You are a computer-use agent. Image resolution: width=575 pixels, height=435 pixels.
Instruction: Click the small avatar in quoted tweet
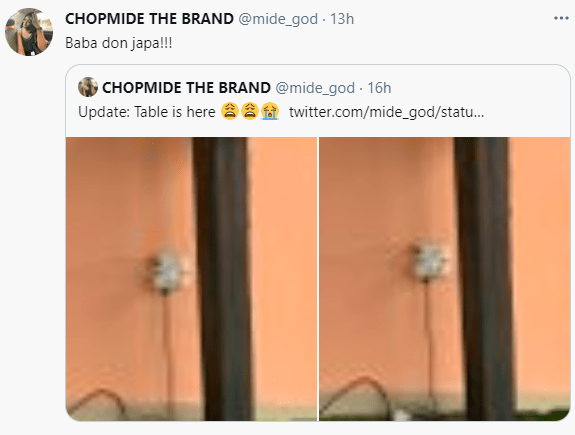88,87
